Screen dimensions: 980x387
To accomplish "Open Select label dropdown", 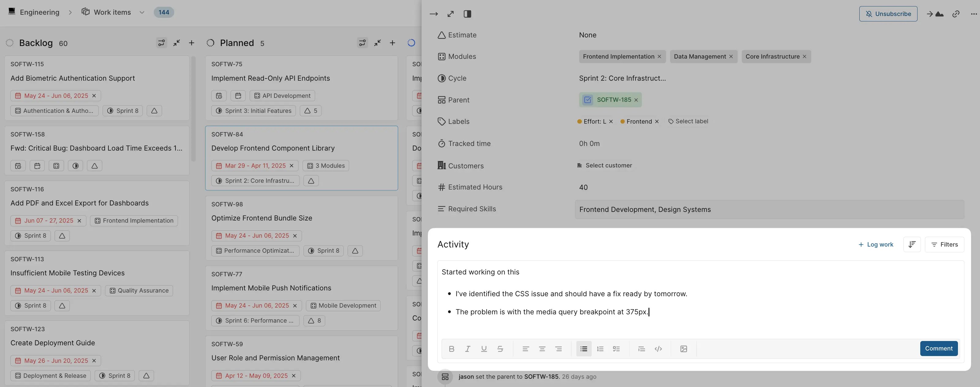I will 688,121.
